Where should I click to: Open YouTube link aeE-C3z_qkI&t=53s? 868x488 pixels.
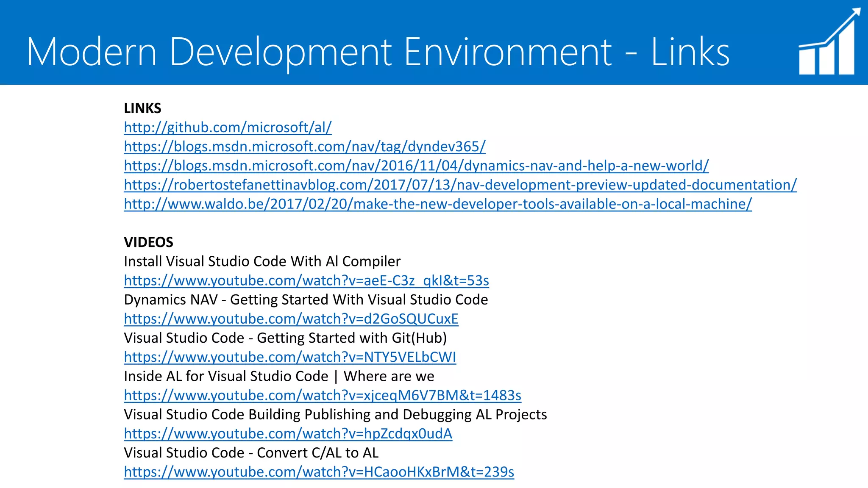(x=306, y=280)
